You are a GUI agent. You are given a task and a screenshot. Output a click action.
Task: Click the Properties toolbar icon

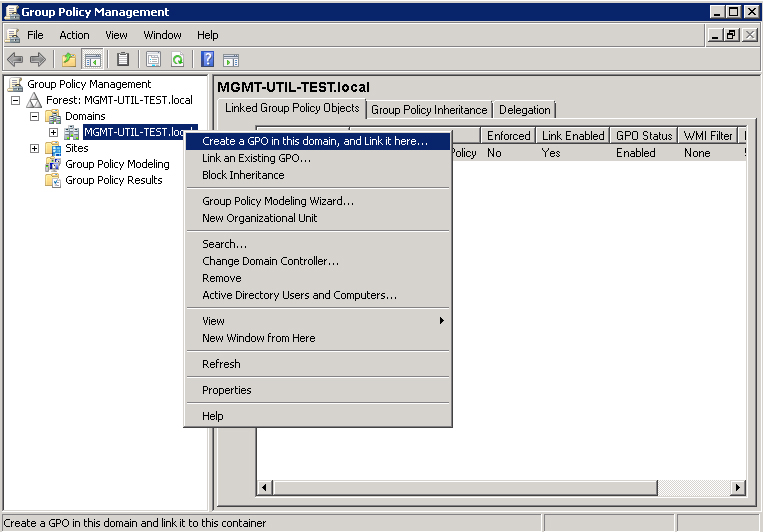[x=153, y=59]
